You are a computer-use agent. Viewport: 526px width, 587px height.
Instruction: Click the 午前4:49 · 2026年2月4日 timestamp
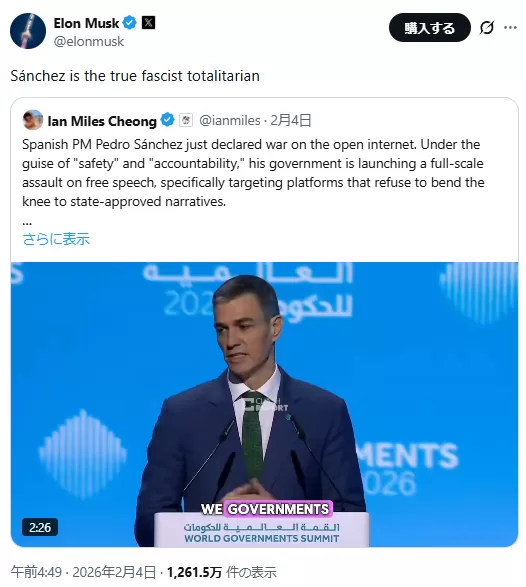[x=83, y=572]
